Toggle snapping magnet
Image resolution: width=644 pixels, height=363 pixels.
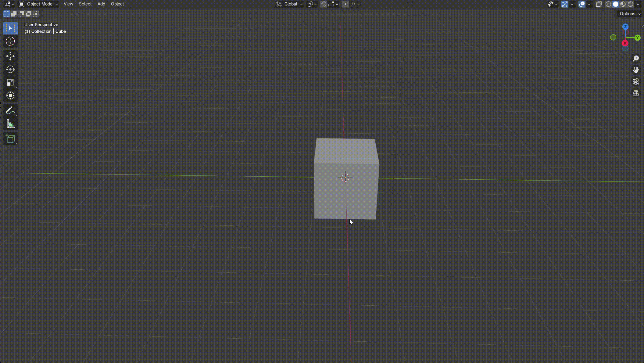(324, 4)
